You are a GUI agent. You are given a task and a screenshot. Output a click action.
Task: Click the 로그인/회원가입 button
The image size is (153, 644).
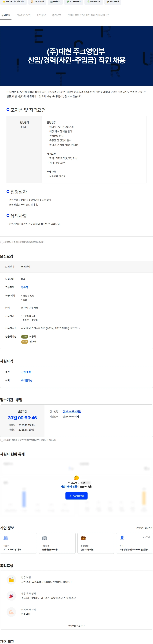76,496
